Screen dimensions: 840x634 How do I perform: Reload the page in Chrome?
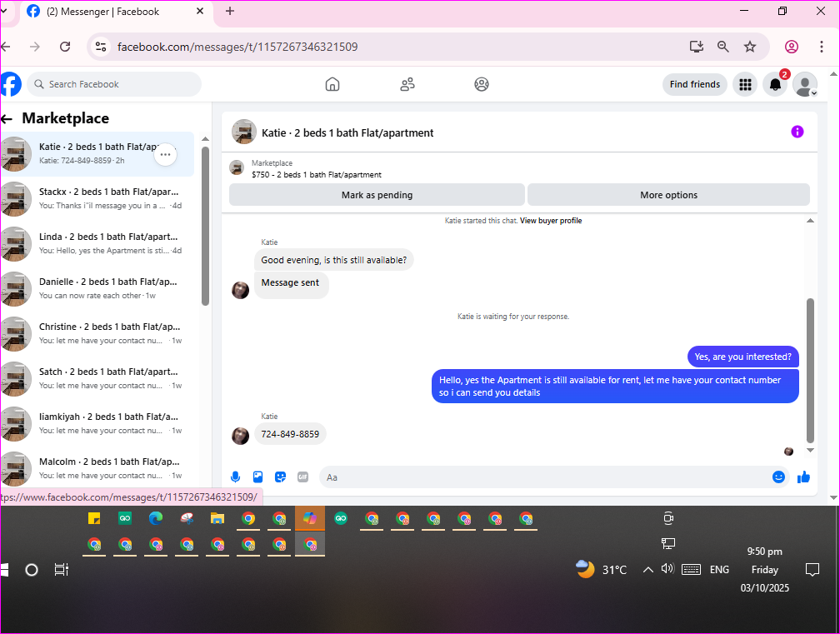tap(65, 47)
